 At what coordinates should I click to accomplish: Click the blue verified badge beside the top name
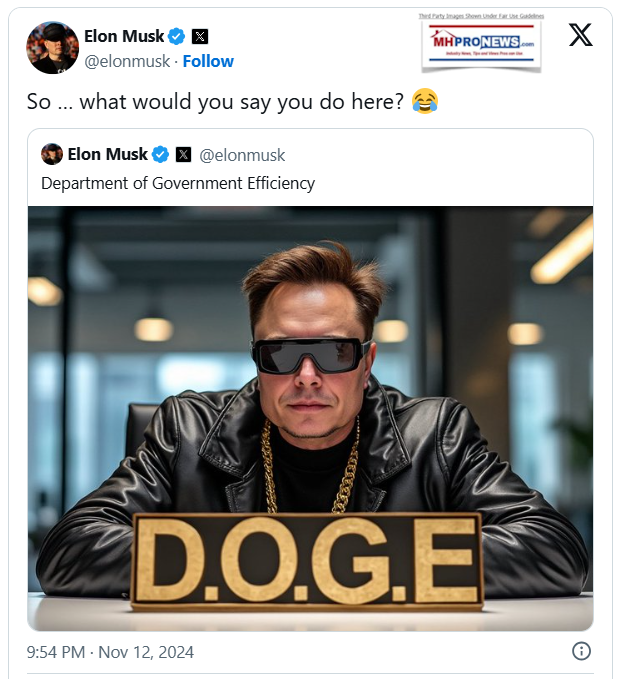(176, 37)
